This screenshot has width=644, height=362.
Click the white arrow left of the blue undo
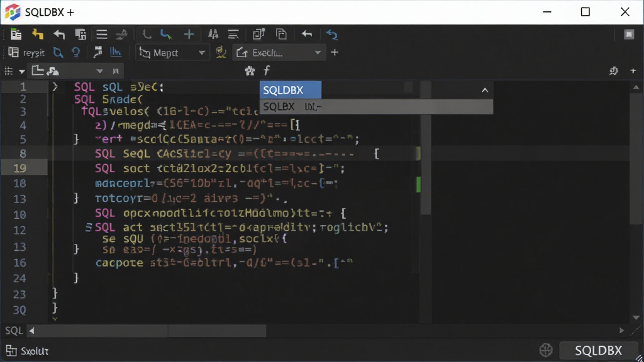pos(307,34)
